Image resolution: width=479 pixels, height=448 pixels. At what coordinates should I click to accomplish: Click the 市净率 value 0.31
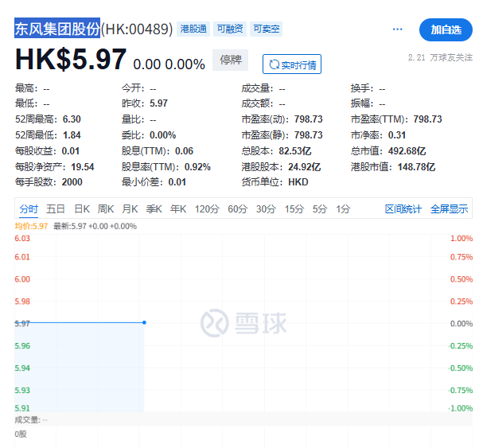pyautogui.click(x=397, y=135)
